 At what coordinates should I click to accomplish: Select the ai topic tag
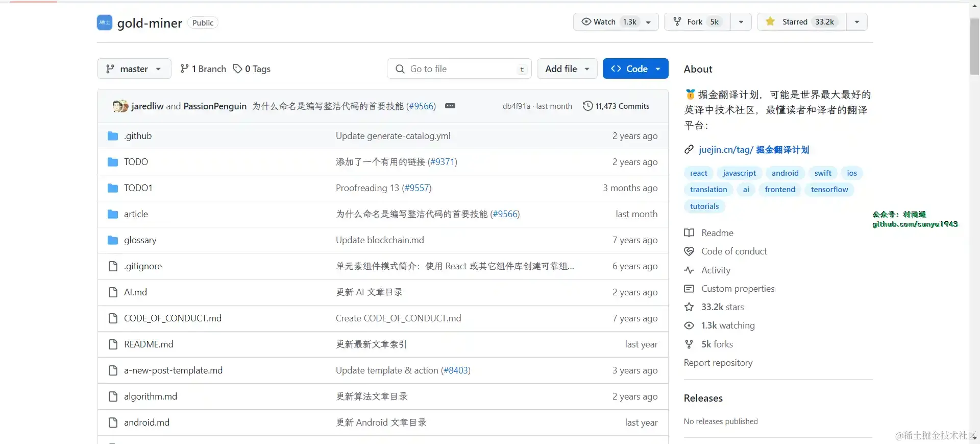(x=746, y=190)
